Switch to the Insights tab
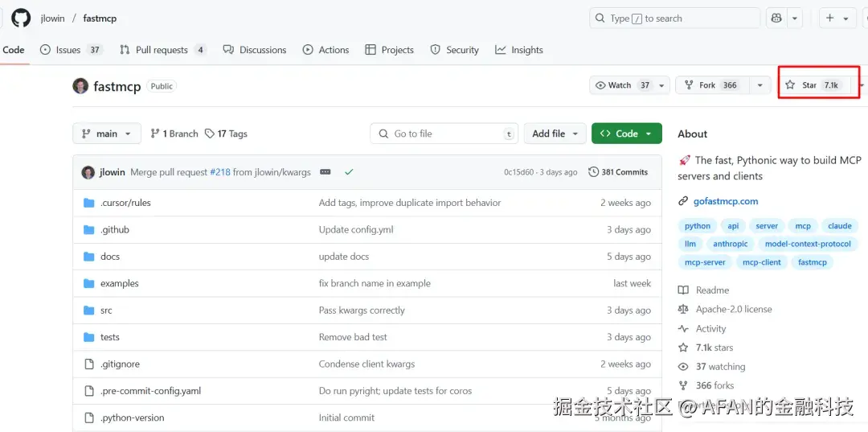Image resolution: width=868 pixels, height=432 pixels. [x=519, y=50]
